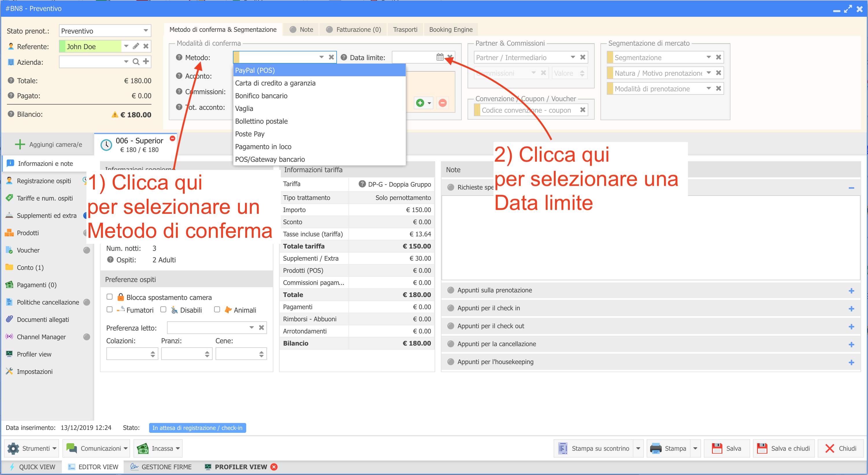Open Supplementi ed extra section
This screenshot has height=475, width=868.
(47, 216)
